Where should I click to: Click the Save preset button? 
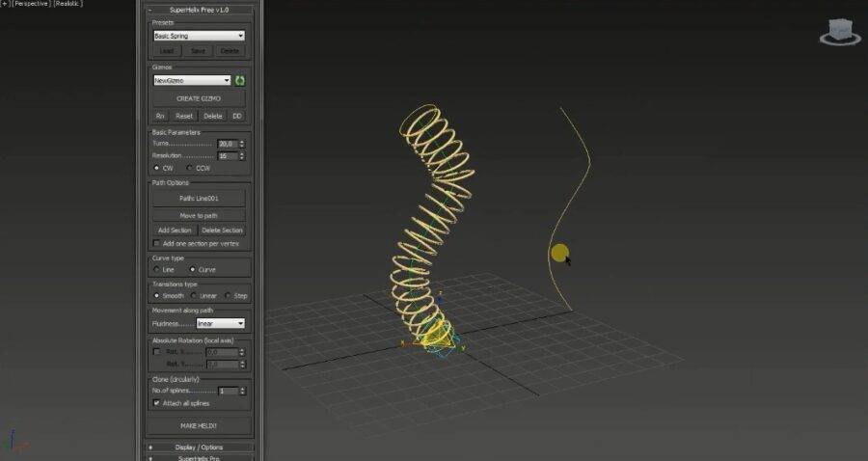[x=198, y=51]
